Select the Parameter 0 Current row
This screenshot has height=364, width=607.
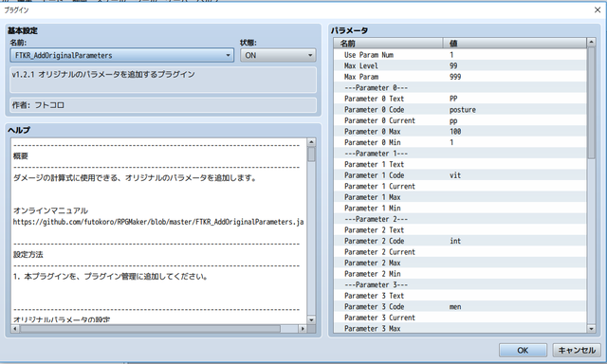[460, 120]
